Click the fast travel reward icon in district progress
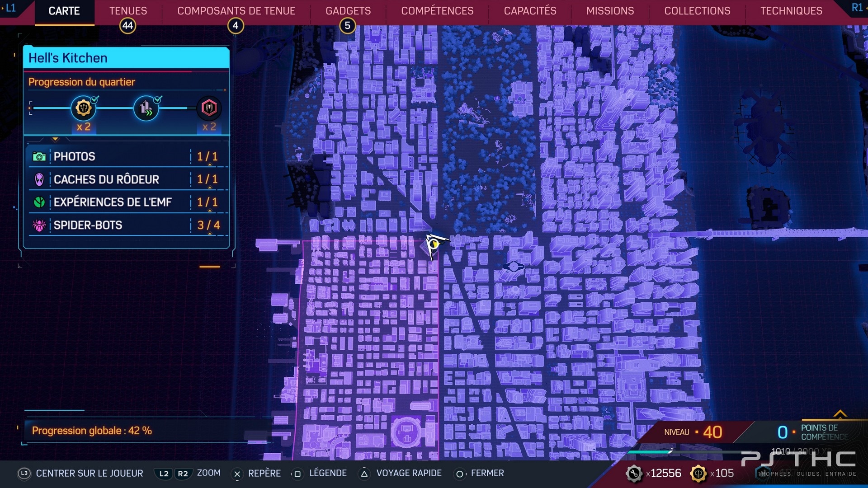 click(x=146, y=108)
